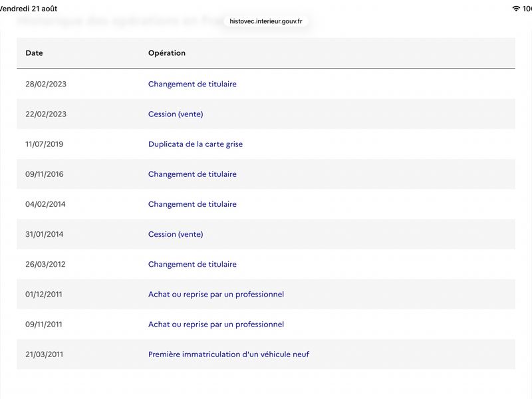Viewport: 532px width, 399px height.
Task: Select the 31/01/2014 Cession (vente) operation
Action: click(x=176, y=234)
